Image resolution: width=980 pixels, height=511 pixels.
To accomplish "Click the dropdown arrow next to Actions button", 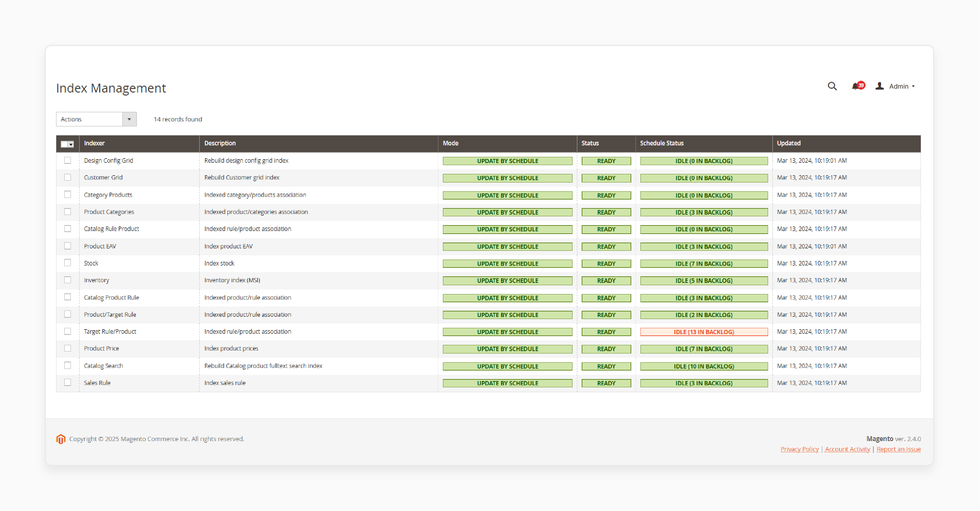I will tap(130, 119).
